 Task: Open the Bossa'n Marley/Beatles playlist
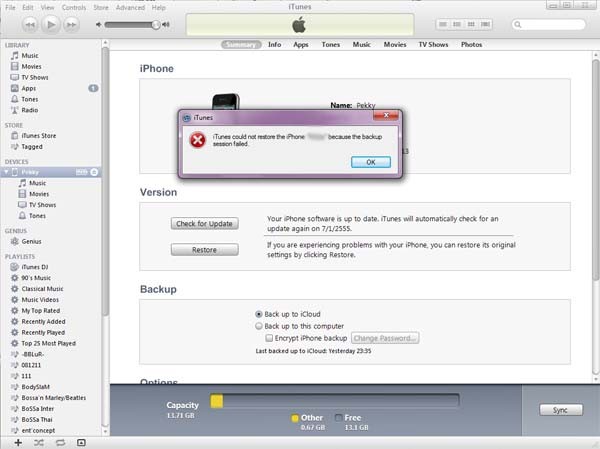pyautogui.click(x=54, y=398)
